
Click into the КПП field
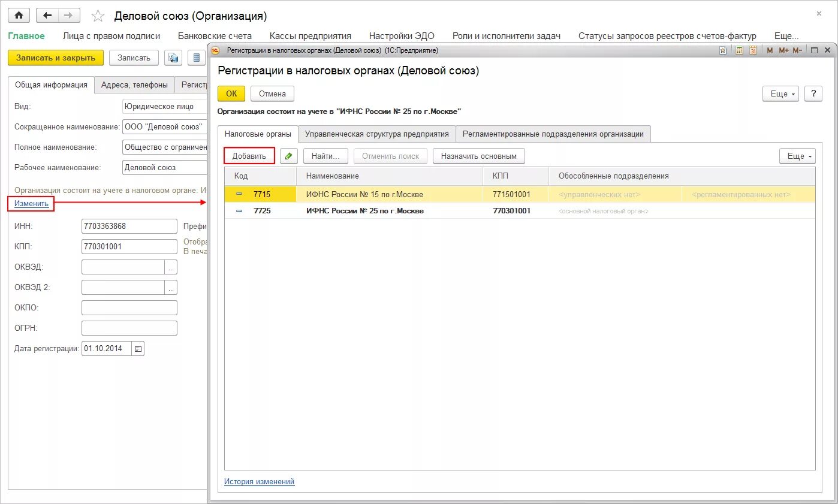coord(129,246)
